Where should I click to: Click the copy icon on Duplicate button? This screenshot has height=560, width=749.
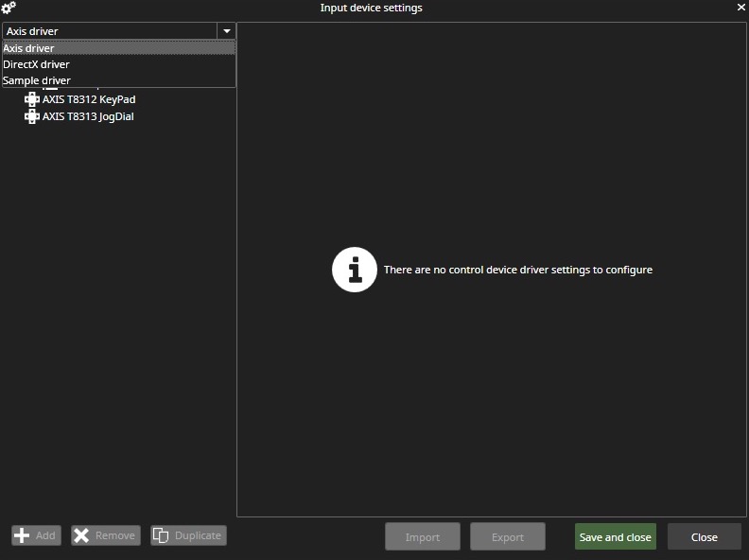[162, 535]
